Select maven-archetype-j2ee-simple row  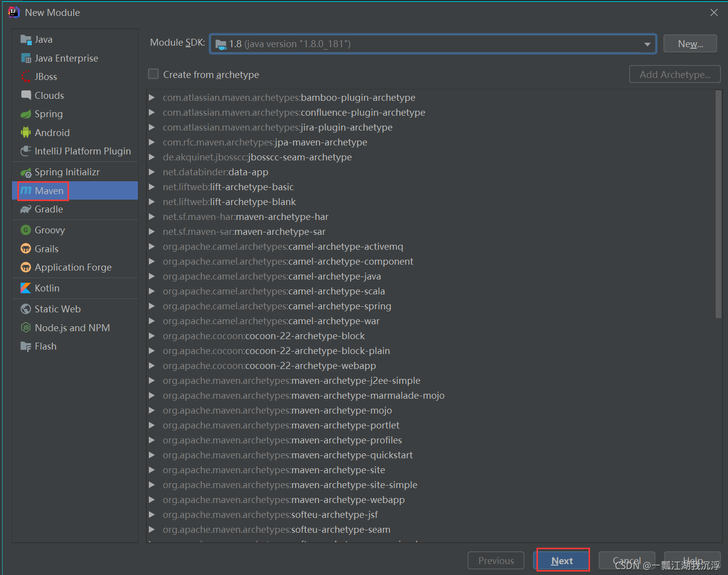coord(431,380)
